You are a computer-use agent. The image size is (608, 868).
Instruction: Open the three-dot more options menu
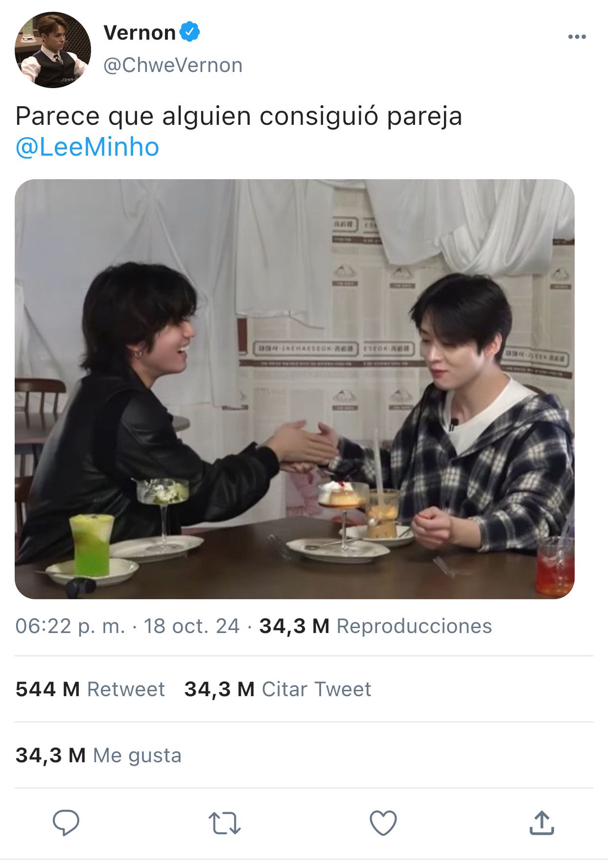(x=577, y=37)
